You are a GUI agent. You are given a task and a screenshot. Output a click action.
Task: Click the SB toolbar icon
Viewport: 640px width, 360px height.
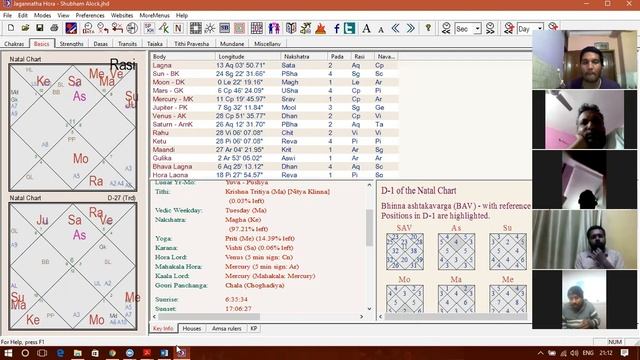point(224,28)
